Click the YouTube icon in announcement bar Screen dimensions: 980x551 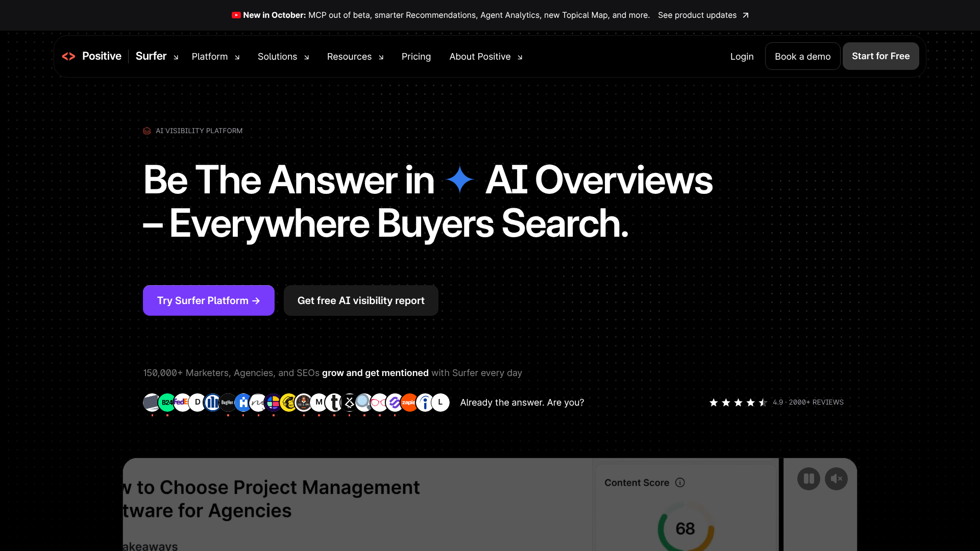click(236, 15)
